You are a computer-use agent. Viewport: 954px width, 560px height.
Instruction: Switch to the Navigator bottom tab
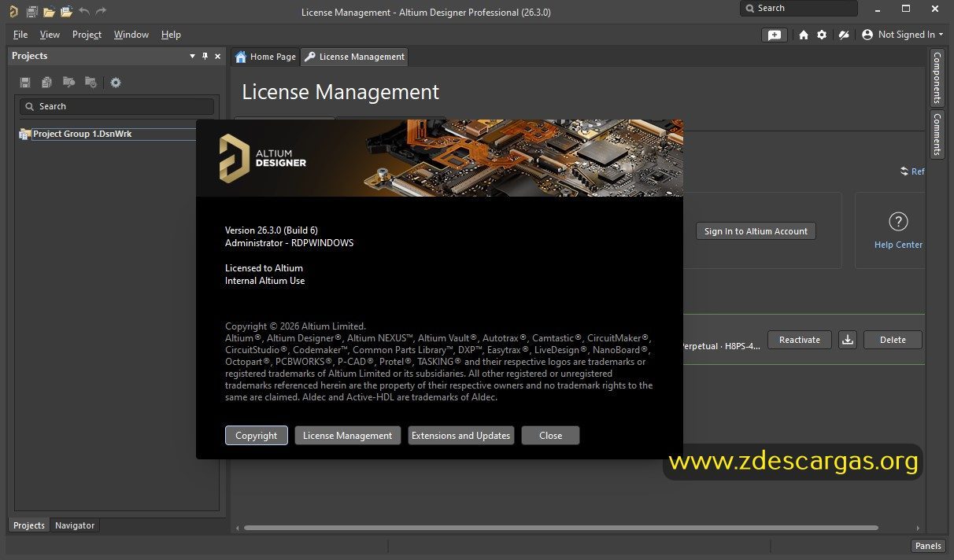click(75, 525)
